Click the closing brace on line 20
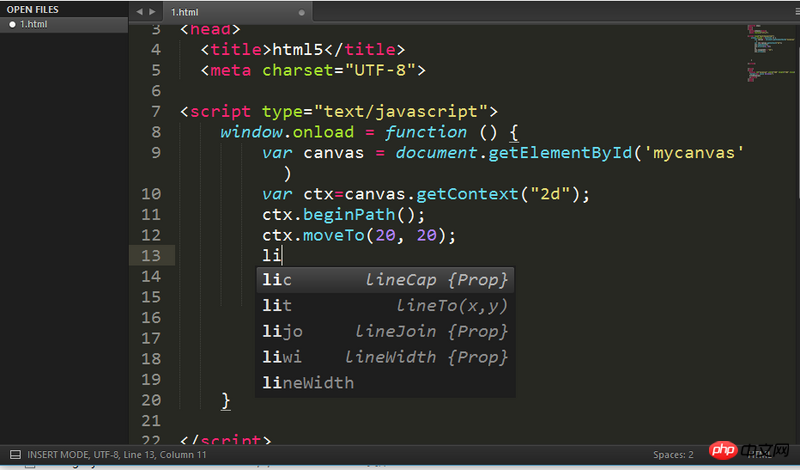The height and width of the screenshot is (470, 800). pos(226,400)
